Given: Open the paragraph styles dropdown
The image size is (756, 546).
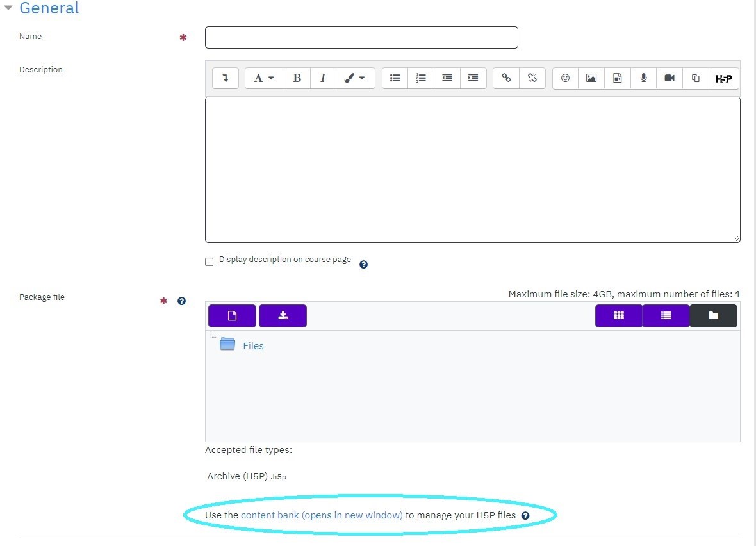Looking at the screenshot, I should pos(264,78).
